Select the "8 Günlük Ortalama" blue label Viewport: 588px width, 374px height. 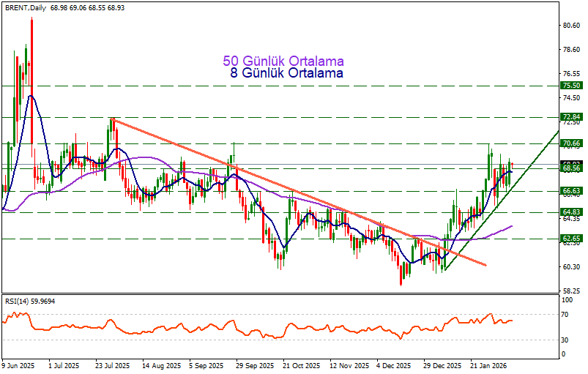pyautogui.click(x=286, y=73)
